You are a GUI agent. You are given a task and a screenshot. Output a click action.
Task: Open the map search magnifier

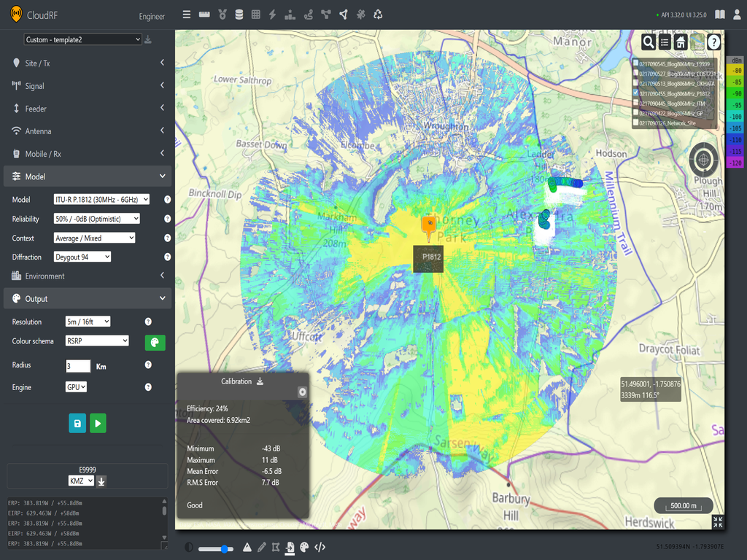[649, 42]
